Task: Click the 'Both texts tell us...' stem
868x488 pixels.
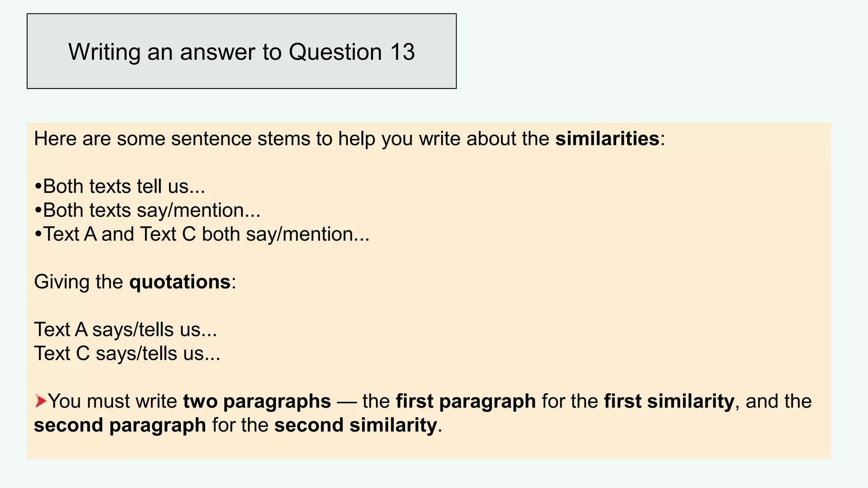Action: 124,186
